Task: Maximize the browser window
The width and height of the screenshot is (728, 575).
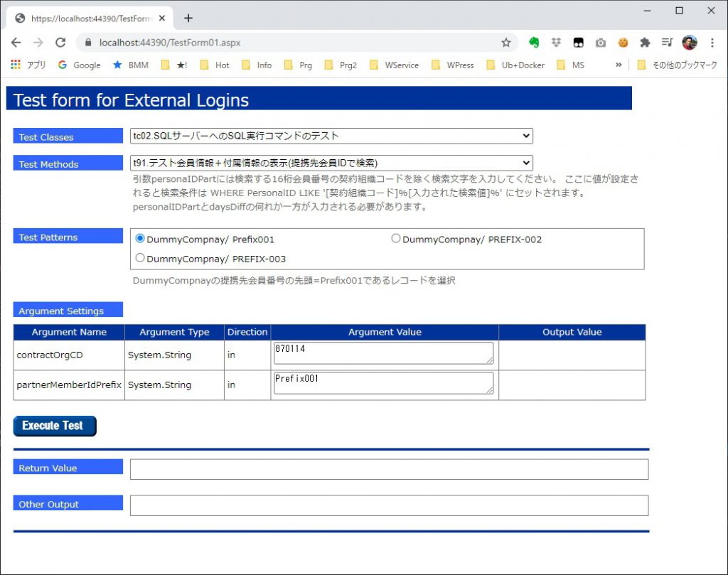Action: tap(679, 11)
